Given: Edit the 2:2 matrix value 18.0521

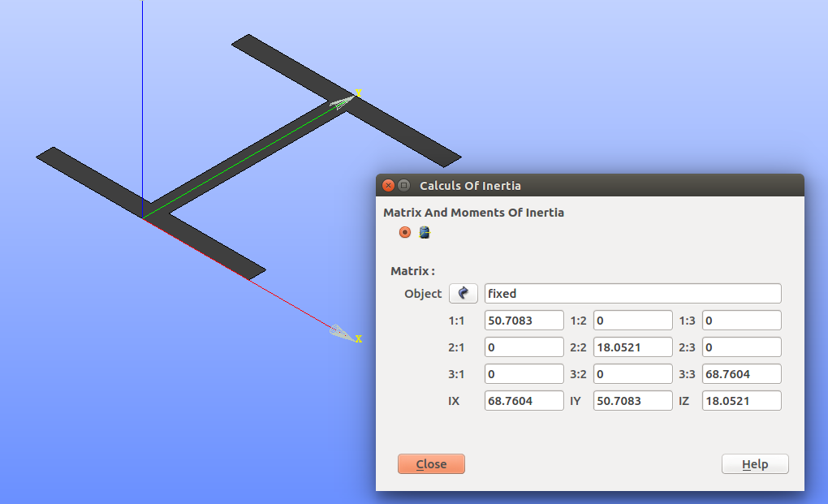Looking at the screenshot, I should 632,347.
